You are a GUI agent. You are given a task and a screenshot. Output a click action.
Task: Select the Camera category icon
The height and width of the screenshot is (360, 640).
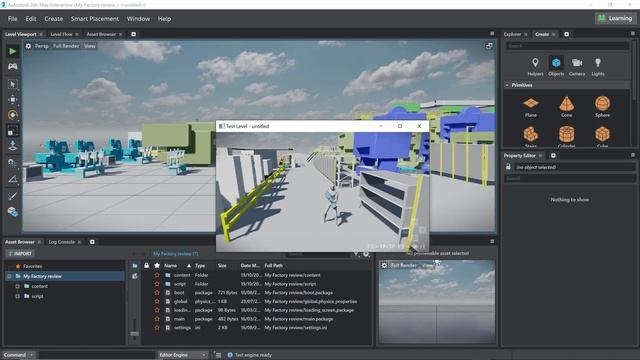pyautogui.click(x=577, y=67)
